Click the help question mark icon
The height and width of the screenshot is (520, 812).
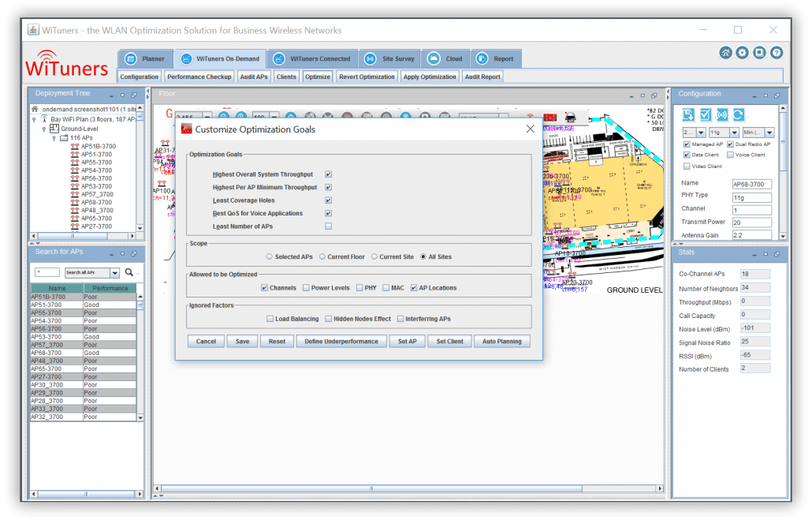point(777,53)
